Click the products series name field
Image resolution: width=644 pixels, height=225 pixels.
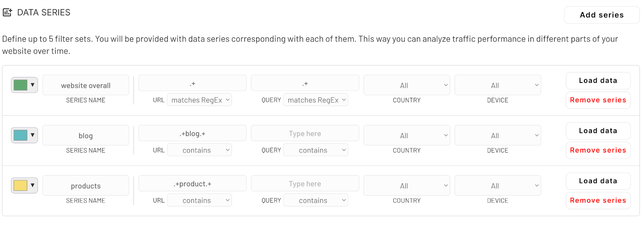[86, 186]
